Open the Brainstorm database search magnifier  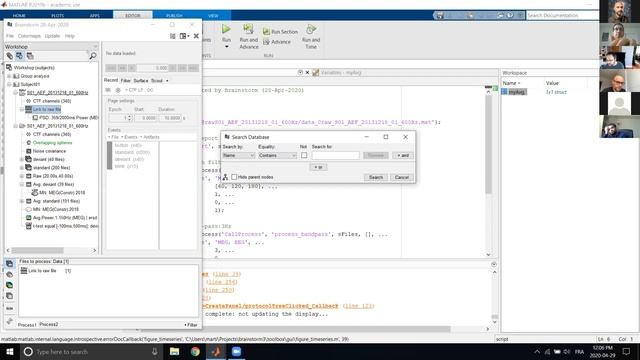click(93, 56)
